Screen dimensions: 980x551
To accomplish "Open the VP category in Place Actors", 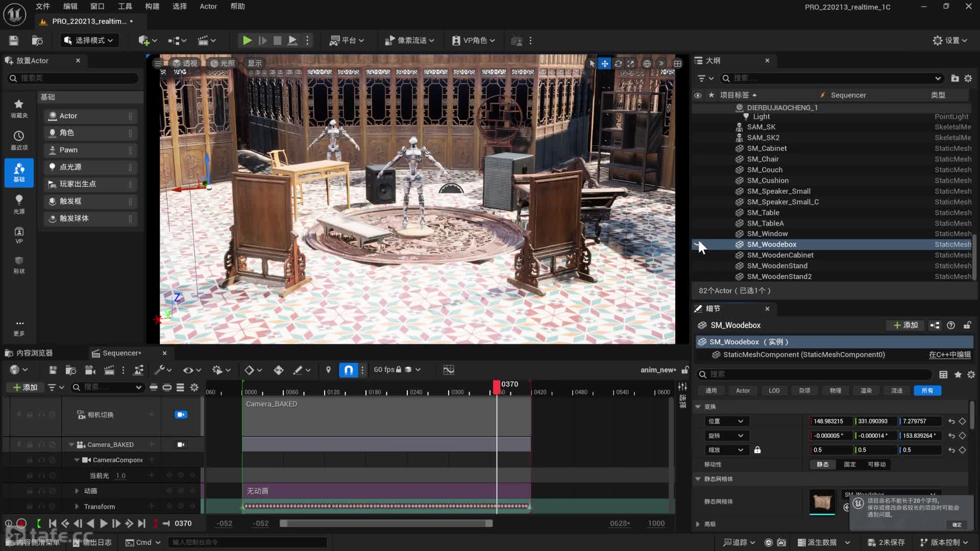I will pos(19,235).
